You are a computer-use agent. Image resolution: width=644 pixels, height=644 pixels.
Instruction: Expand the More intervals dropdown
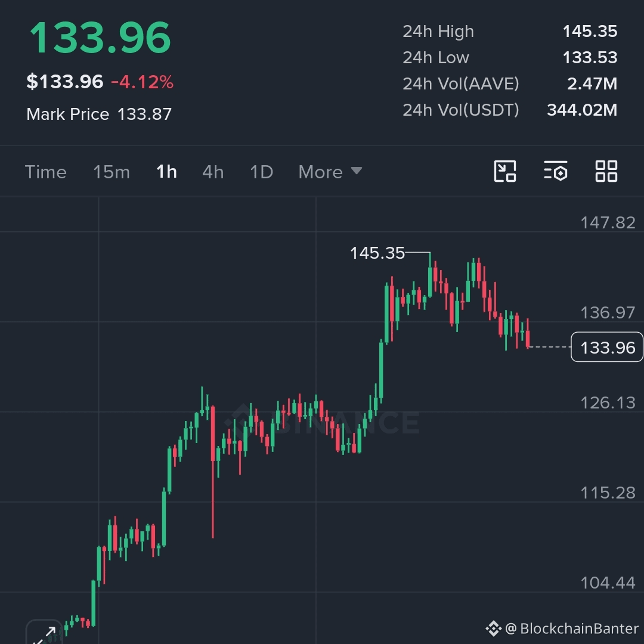[330, 172]
